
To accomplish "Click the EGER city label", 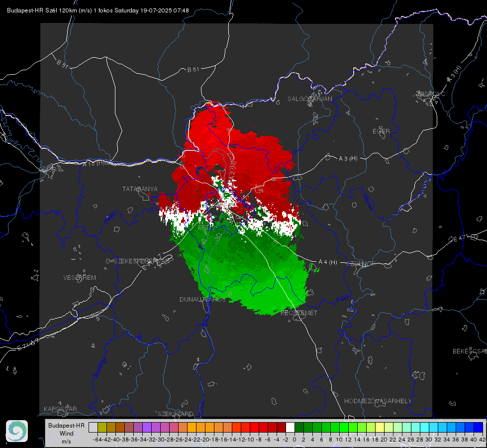I will pos(381,131).
